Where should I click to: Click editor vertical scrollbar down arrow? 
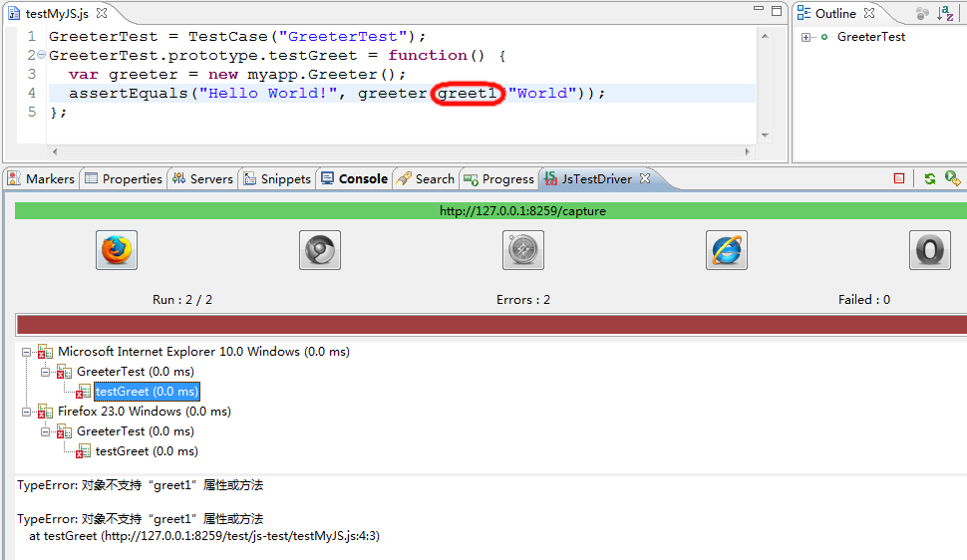coord(765,136)
